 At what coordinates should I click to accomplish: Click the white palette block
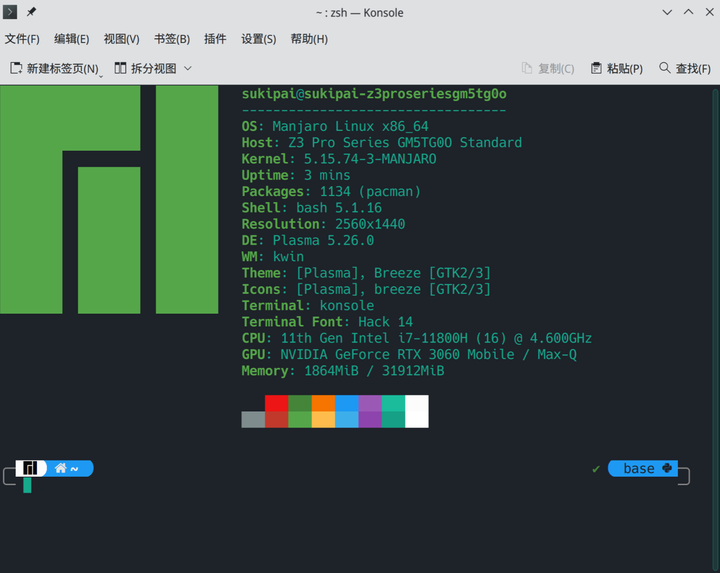[417, 411]
